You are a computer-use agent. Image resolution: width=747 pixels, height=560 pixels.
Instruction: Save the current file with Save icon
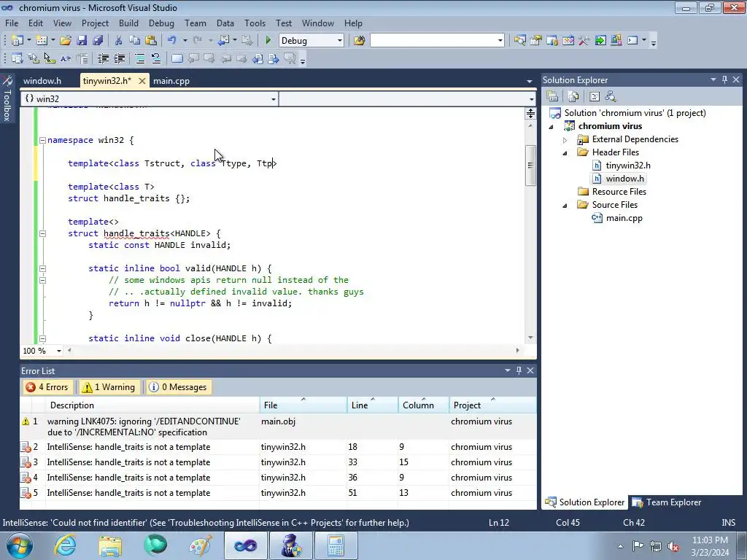point(82,41)
